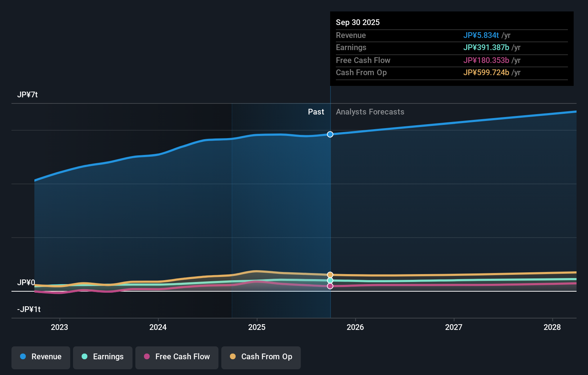Screen dimensions: 588x375
Task: Select the pink Free Cash Flow marker on the chart
Action: [x=330, y=286]
